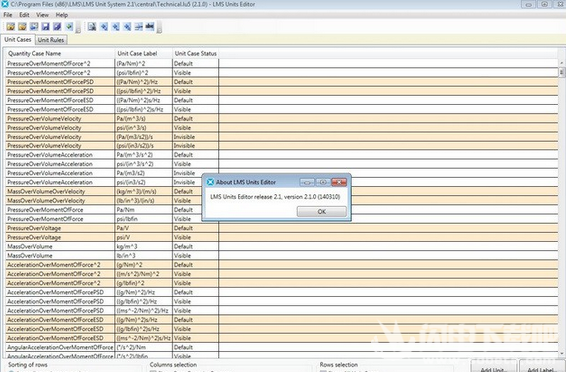
Task: Click the rightmost of three blue arrow icons
Action: point(127,26)
